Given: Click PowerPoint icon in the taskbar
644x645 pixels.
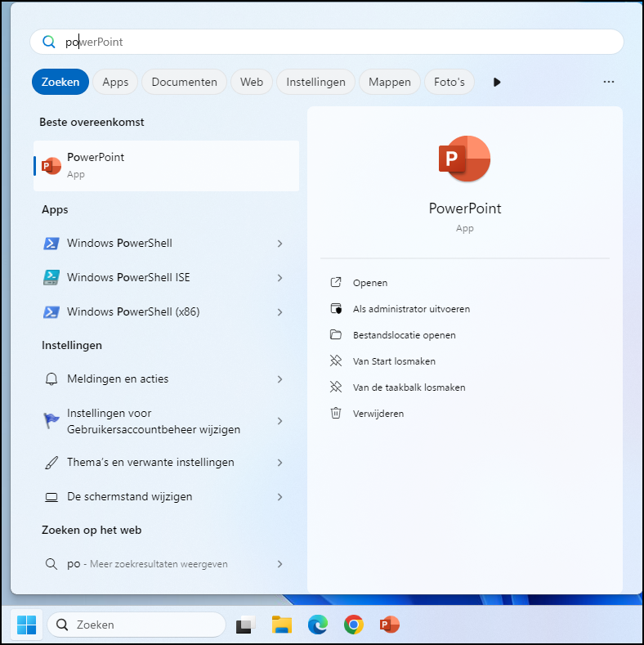Looking at the screenshot, I should (390, 625).
